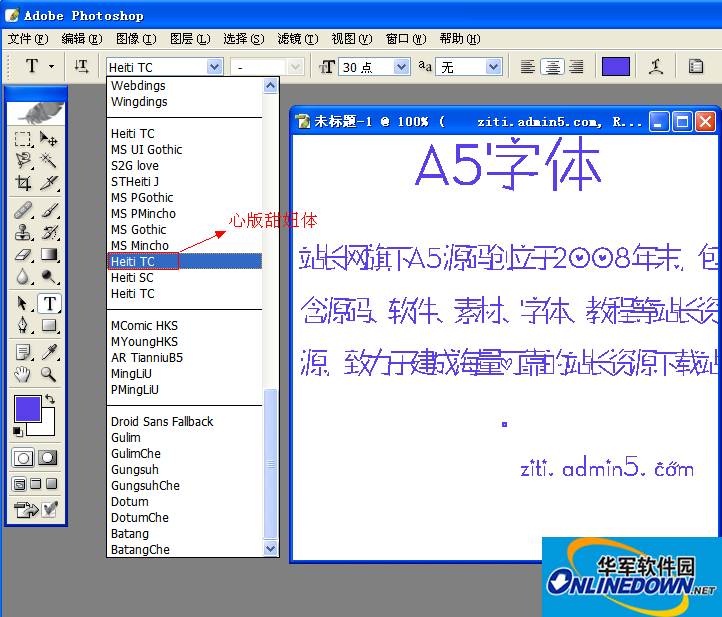Select the Brush tool
Viewport: 722px width, 617px height.
[48, 210]
